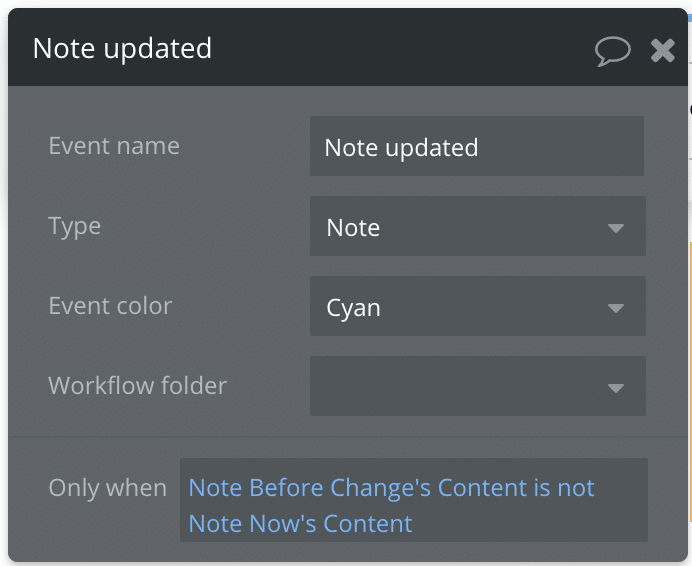This screenshot has height=566, width=692.
Task: Click the "Event name" label
Action: click(x=114, y=146)
